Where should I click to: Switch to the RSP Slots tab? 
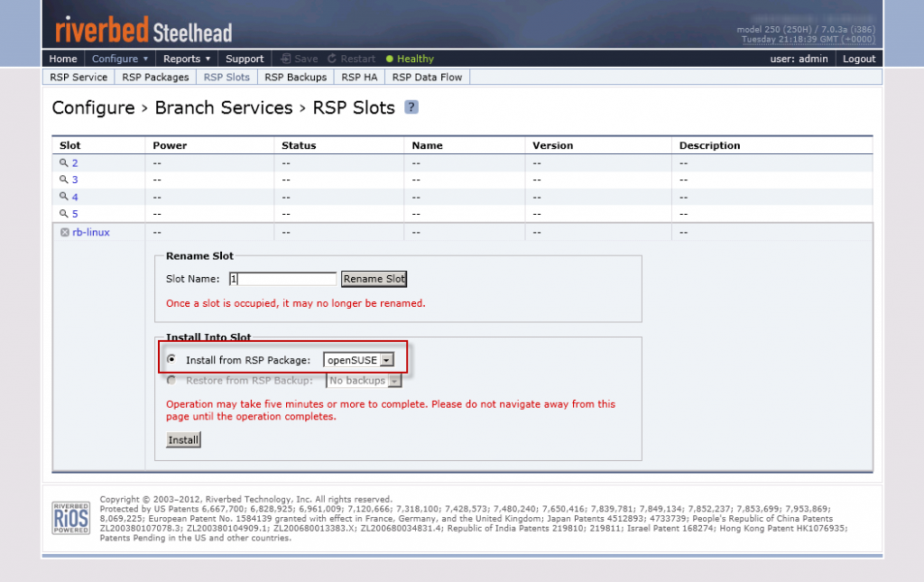[226, 78]
